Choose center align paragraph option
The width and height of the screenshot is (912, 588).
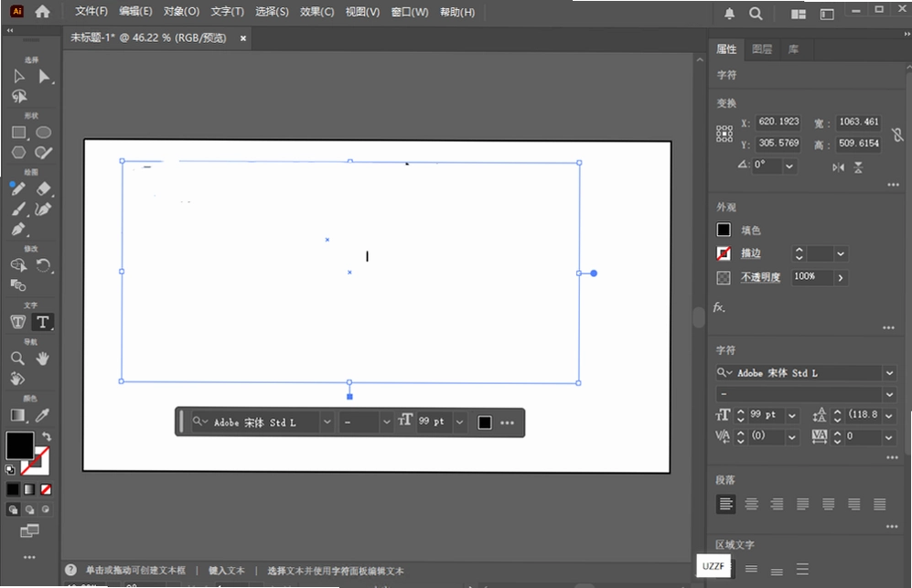[x=752, y=504]
